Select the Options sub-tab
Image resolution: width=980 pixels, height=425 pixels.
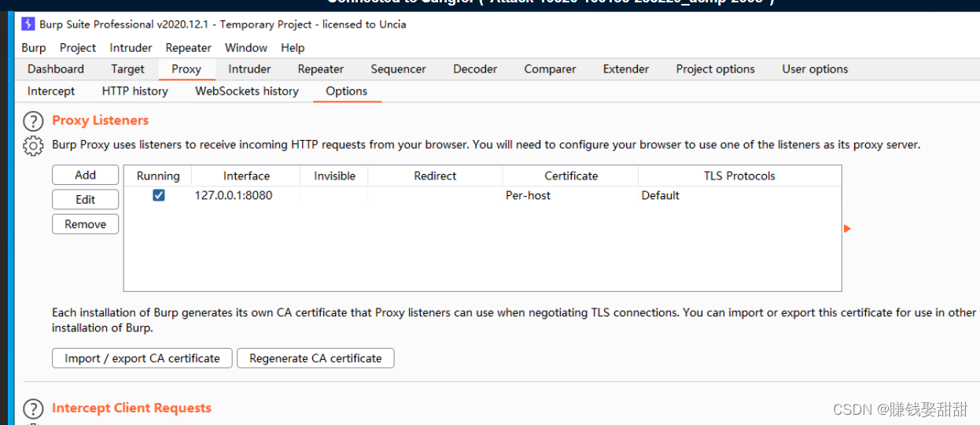[347, 91]
